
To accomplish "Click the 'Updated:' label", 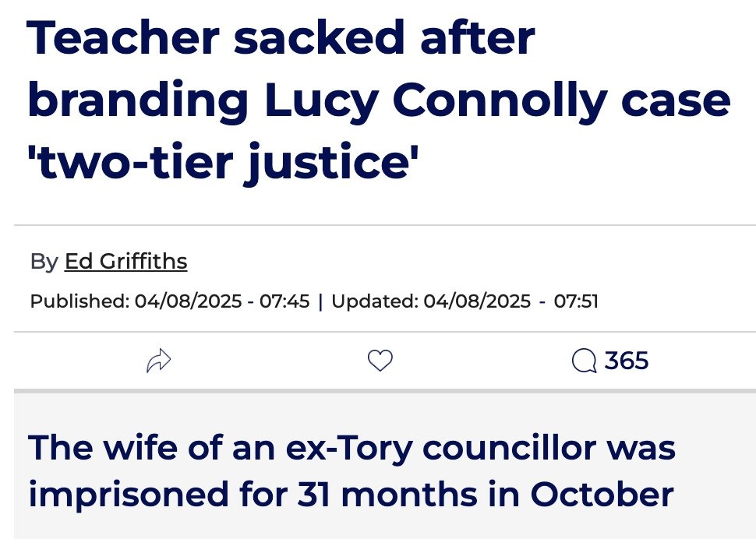I will click(x=376, y=301).
